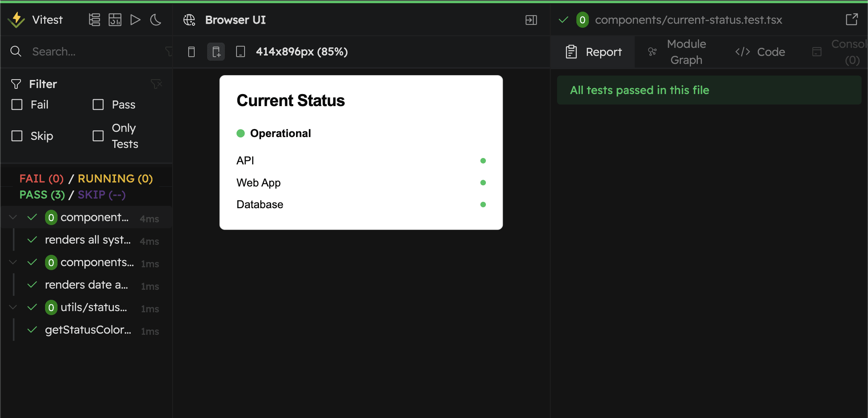This screenshot has width=868, height=418.
Task: Collapse tests using the tree icon
Action: (94, 19)
